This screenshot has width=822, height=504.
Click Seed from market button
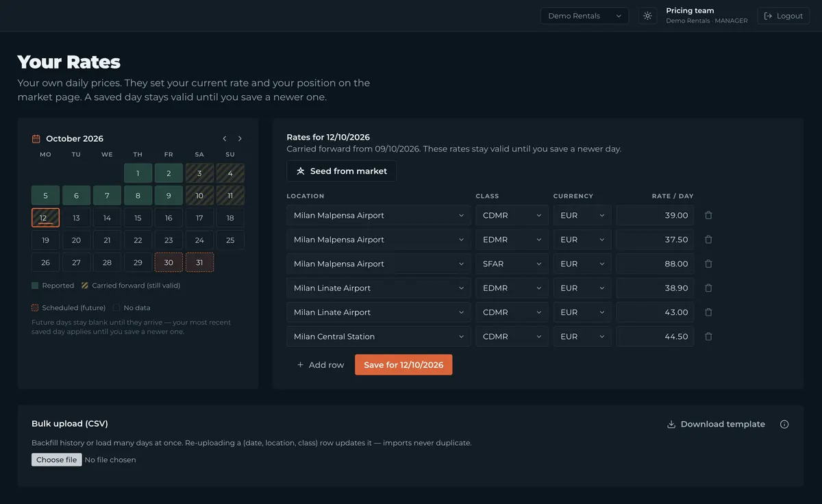pos(341,171)
